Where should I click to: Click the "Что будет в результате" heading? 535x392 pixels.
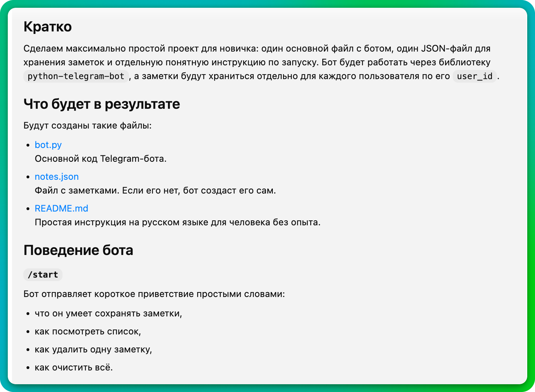pyautogui.click(x=102, y=104)
